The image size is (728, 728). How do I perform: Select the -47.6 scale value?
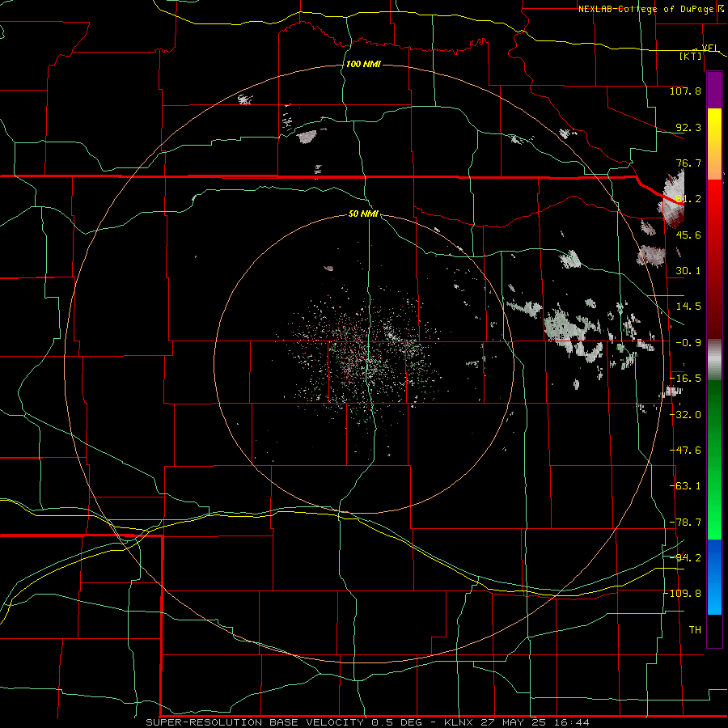(x=685, y=451)
